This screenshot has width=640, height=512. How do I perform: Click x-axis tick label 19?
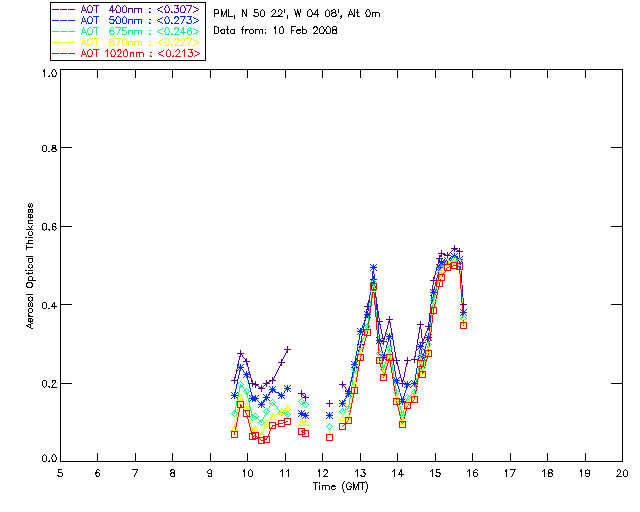tap(585, 473)
